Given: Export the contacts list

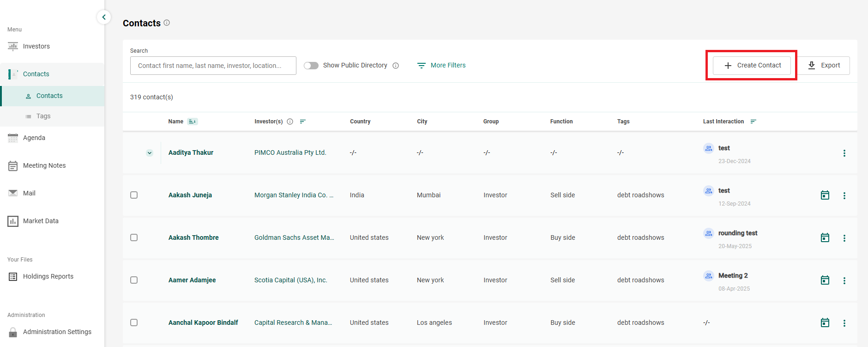Looking at the screenshot, I should click(x=824, y=66).
